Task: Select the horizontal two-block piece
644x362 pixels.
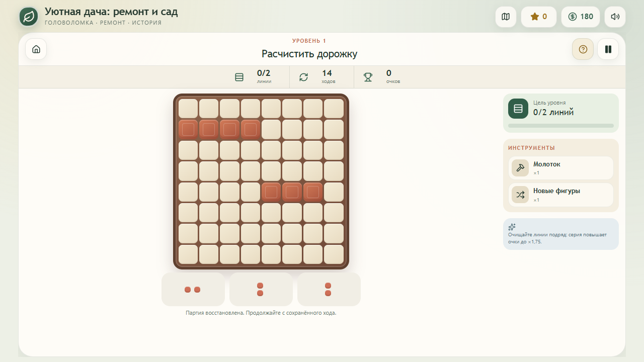Action: (x=193, y=290)
